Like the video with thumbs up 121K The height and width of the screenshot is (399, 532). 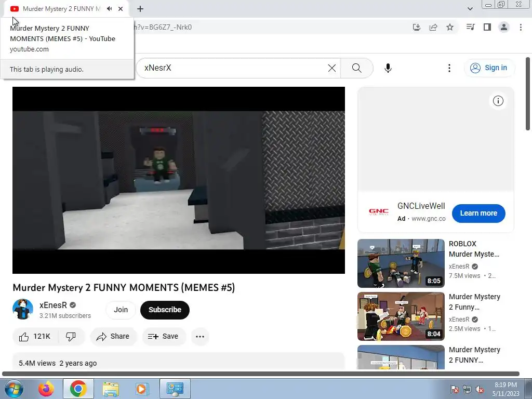pyautogui.click(x=35, y=336)
